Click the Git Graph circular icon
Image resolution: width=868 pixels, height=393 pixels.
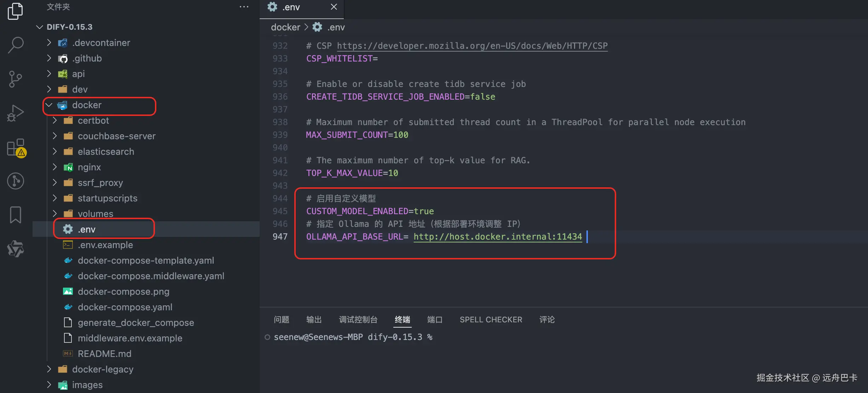pos(15,181)
